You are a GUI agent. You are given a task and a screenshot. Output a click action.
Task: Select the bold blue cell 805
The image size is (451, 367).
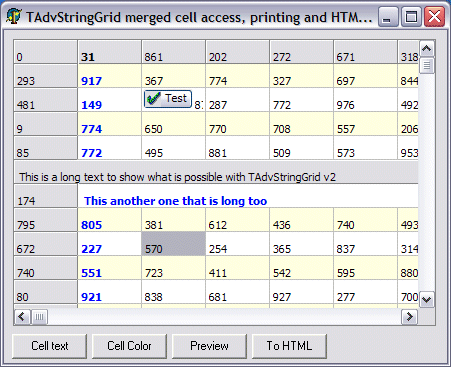(x=110, y=220)
